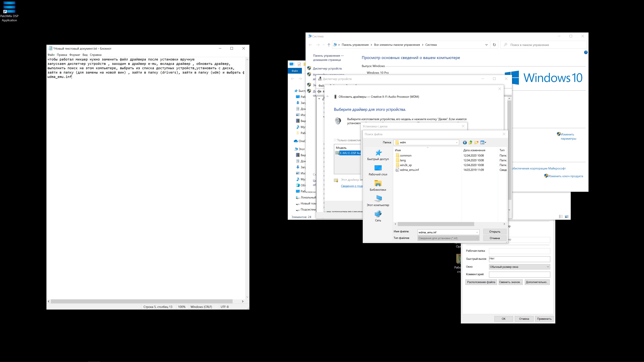Click the up-one-level folder icon
This screenshot has height=362, width=644.
(x=470, y=142)
